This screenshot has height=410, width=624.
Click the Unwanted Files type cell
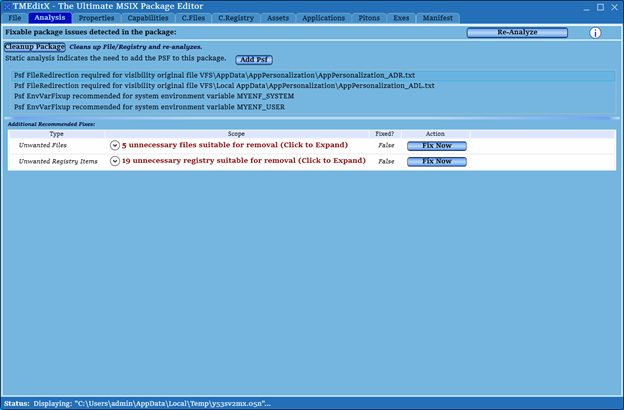(x=43, y=145)
